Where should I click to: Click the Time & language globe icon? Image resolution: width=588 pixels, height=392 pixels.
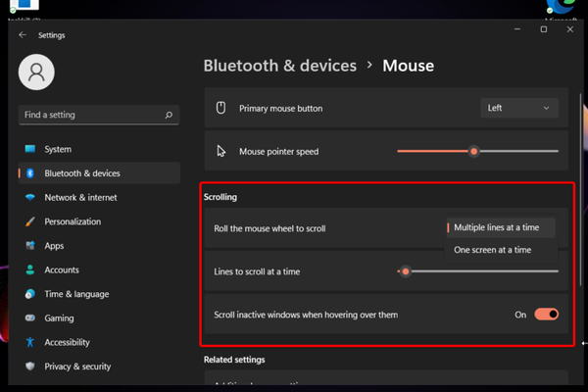click(x=30, y=294)
